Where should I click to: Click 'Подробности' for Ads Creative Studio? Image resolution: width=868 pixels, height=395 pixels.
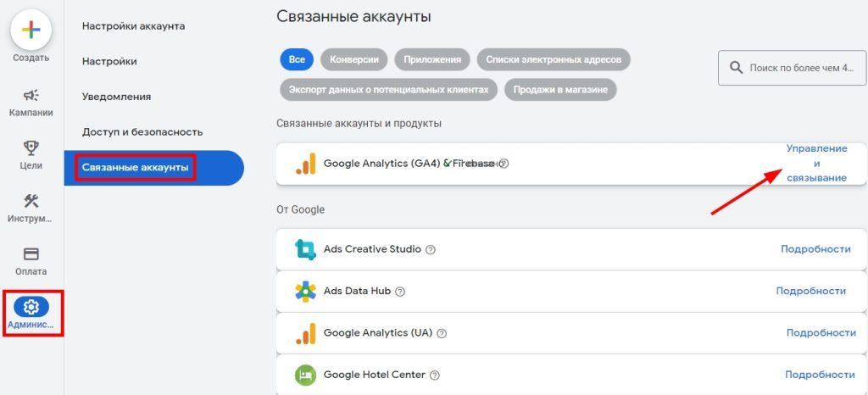click(x=815, y=249)
